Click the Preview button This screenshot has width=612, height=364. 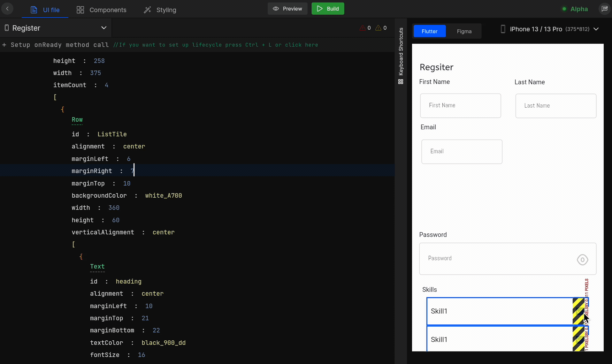tap(287, 9)
